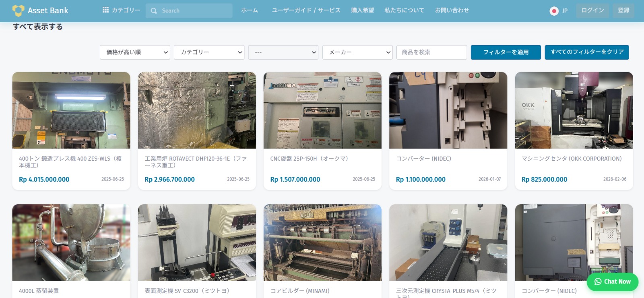Screen dimensions: 644x298
Task: Open the Chat Now WhatsApp button
Action: click(x=612, y=282)
